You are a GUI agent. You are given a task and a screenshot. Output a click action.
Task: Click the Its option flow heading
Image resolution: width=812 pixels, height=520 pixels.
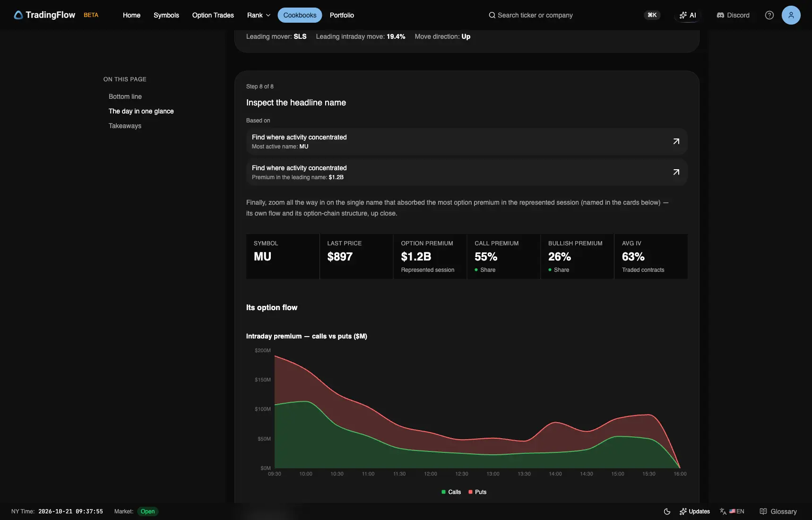click(272, 307)
